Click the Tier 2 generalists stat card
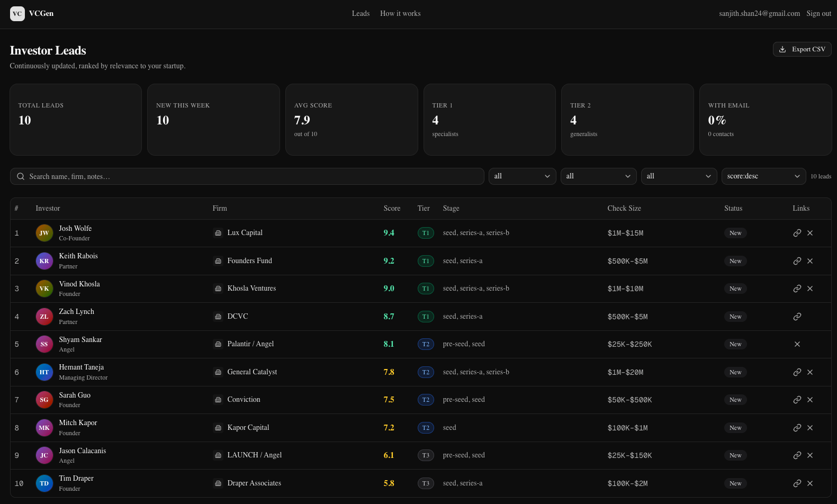Screen dimensions: 837x504 [x=627, y=120]
